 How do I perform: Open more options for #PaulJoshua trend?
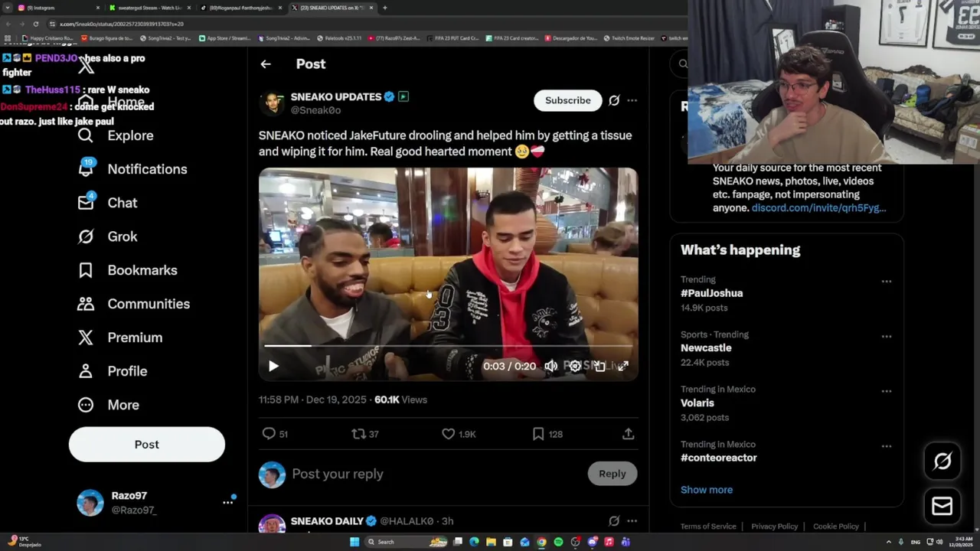887,282
